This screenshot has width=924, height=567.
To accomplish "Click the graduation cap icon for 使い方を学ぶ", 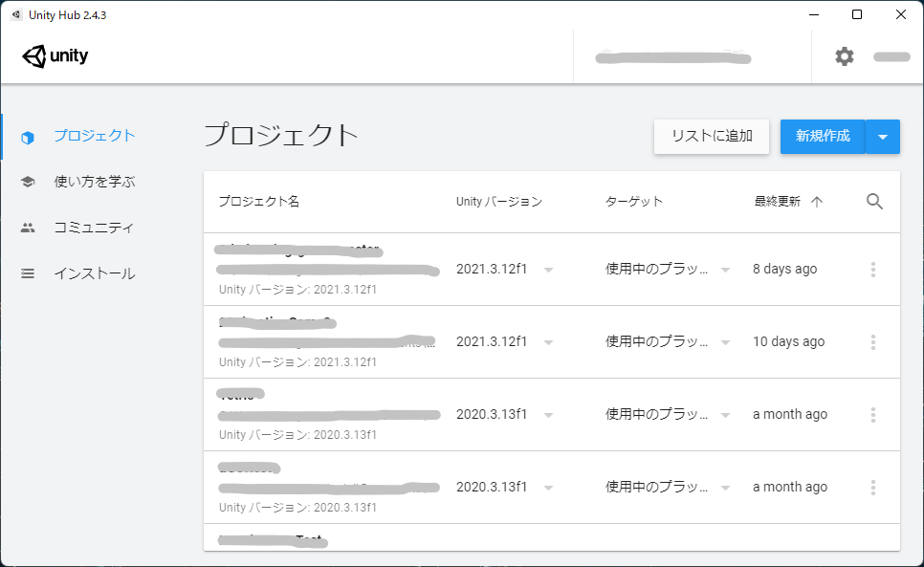I will pos(28,182).
